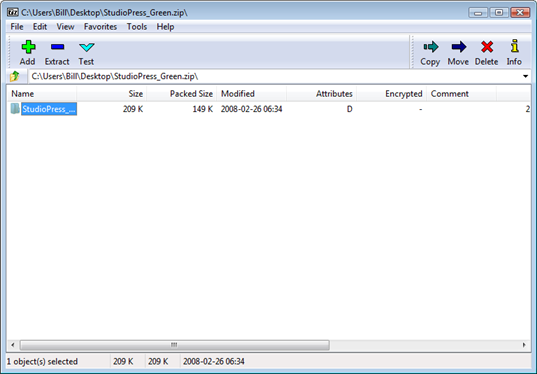This screenshot has height=374, width=537.
Task: Sort by the Encrypted column header
Action: coord(391,94)
